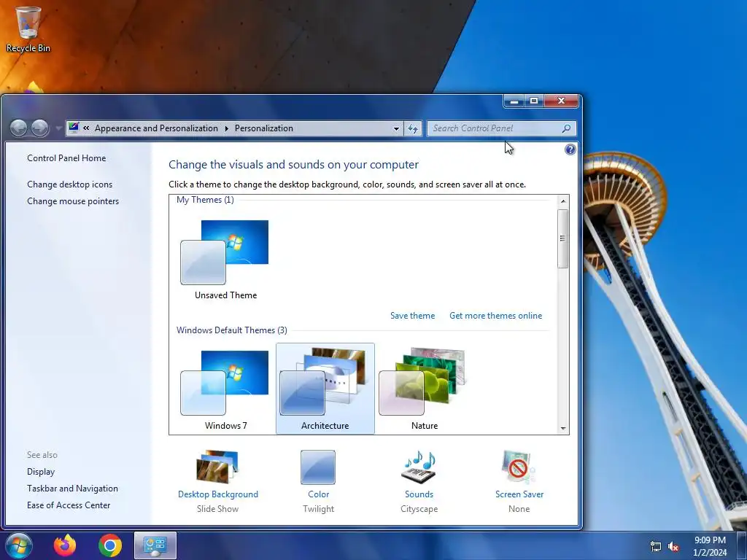Open address bar history dropdown arrow
747x560 pixels.
tap(396, 128)
